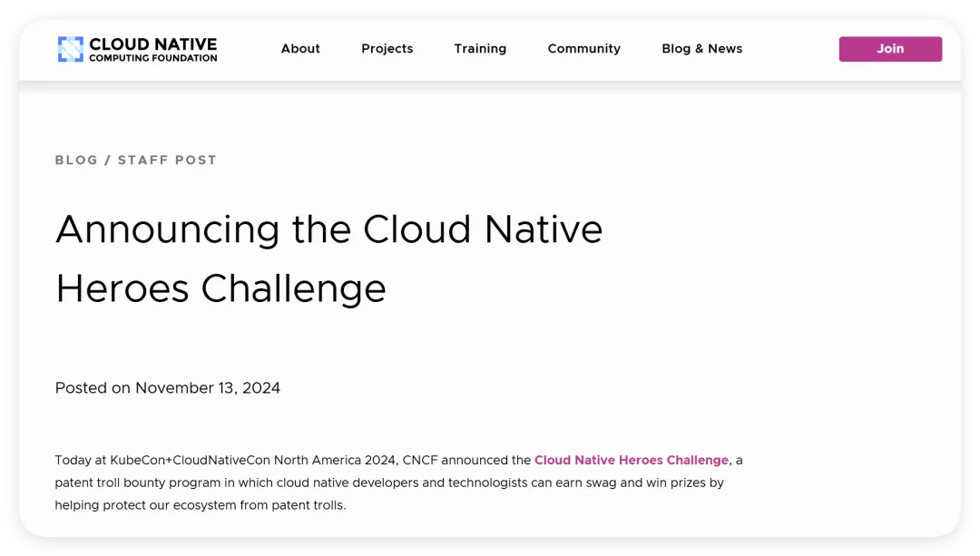
Task: Click the text 'helping protect our ecosystem from patent trolls.'
Action: click(x=200, y=505)
